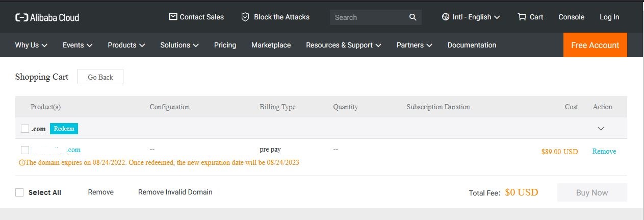Click the Redeem tag
644x220 pixels.
(64, 129)
